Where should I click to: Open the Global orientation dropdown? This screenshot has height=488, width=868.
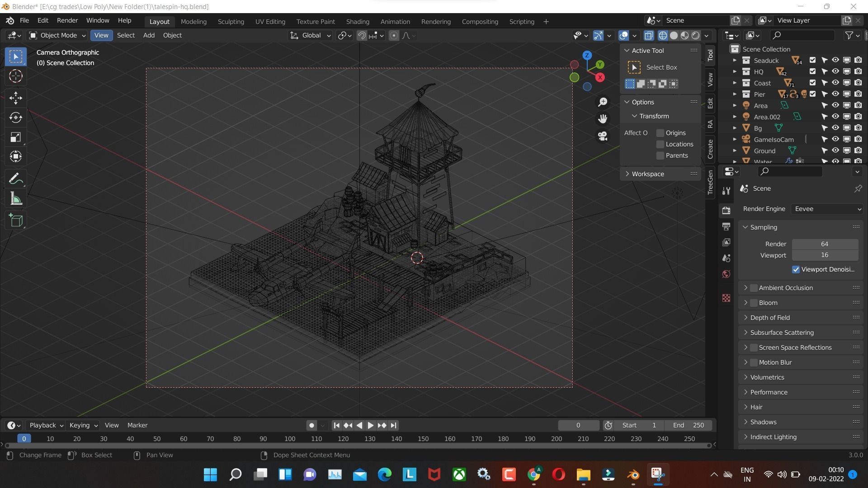310,35
